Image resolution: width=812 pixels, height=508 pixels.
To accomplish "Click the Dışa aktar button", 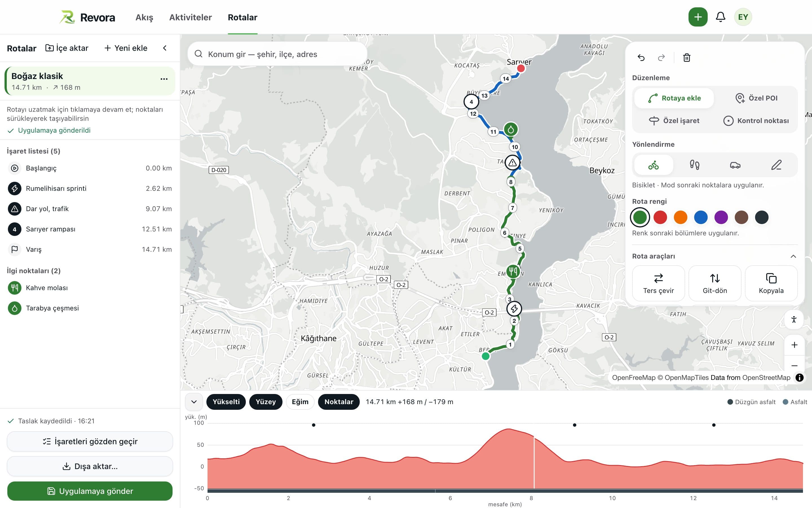I will click(x=90, y=466).
